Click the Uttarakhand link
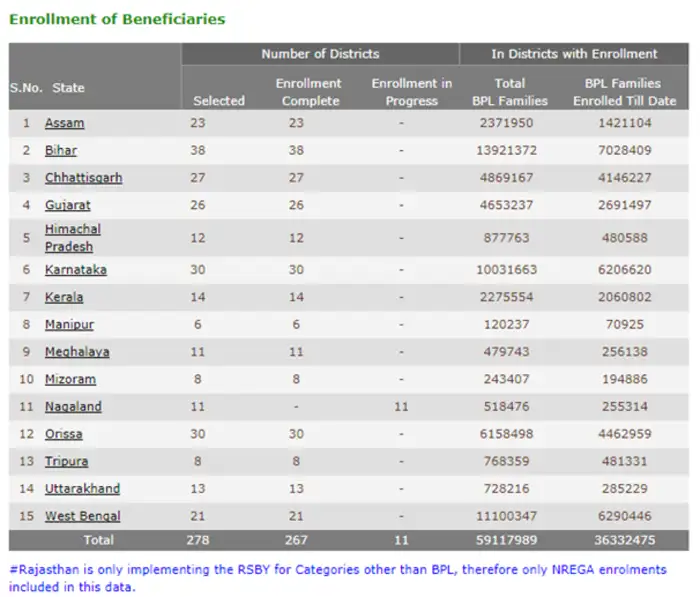This screenshot has width=700, height=597. [x=82, y=489]
